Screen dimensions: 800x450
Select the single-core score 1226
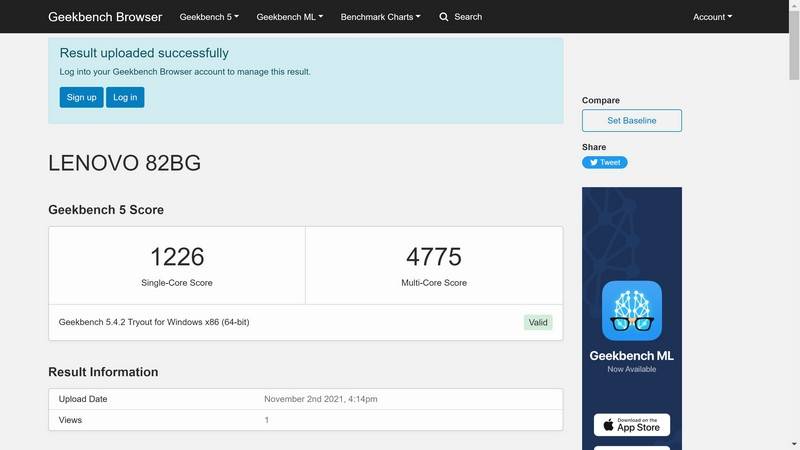(177, 257)
